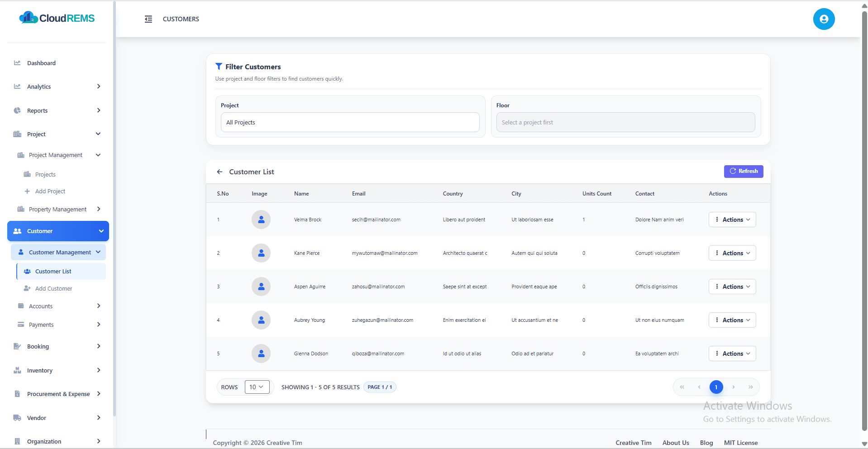This screenshot has width=868, height=449.
Task: Select Customer List in the sidebar
Action: tap(61, 271)
